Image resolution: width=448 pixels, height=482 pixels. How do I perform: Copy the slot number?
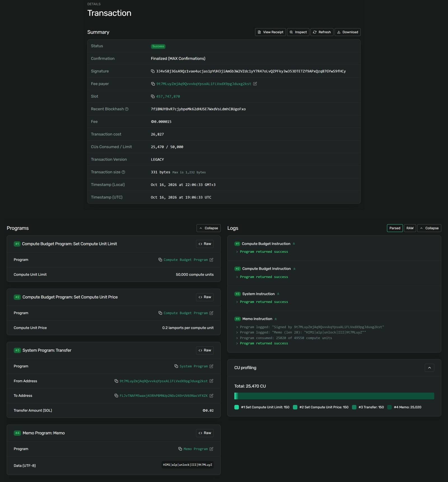(153, 96)
